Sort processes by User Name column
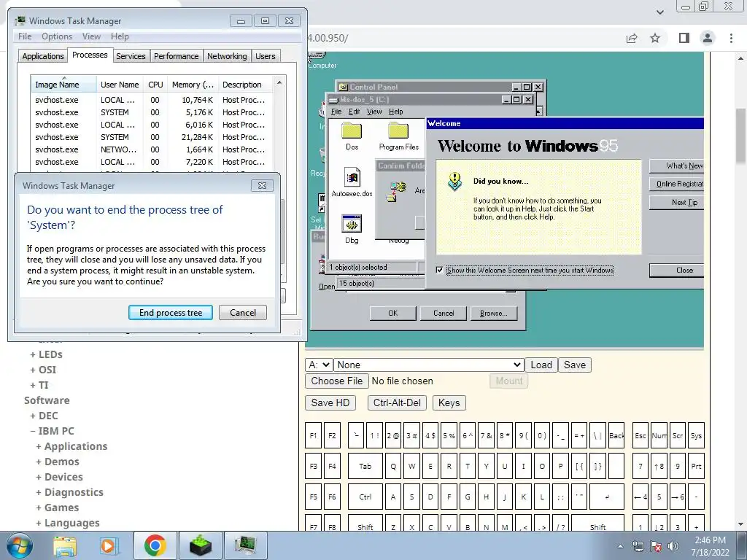Viewport: 747px width, 560px height. tap(120, 85)
